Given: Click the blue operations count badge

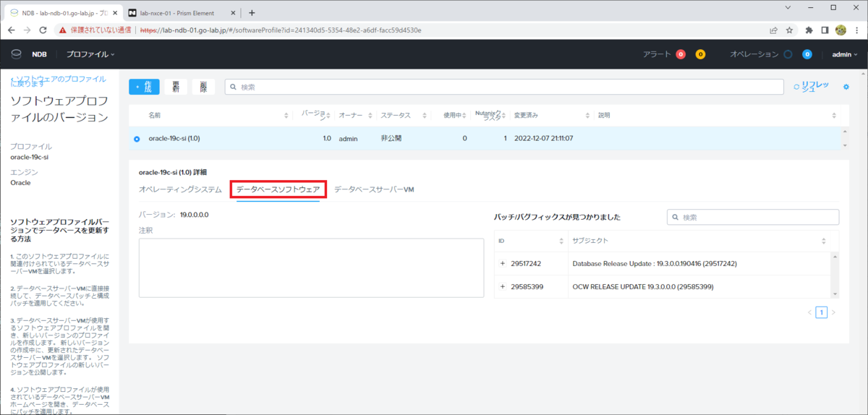Looking at the screenshot, I should click(x=807, y=54).
